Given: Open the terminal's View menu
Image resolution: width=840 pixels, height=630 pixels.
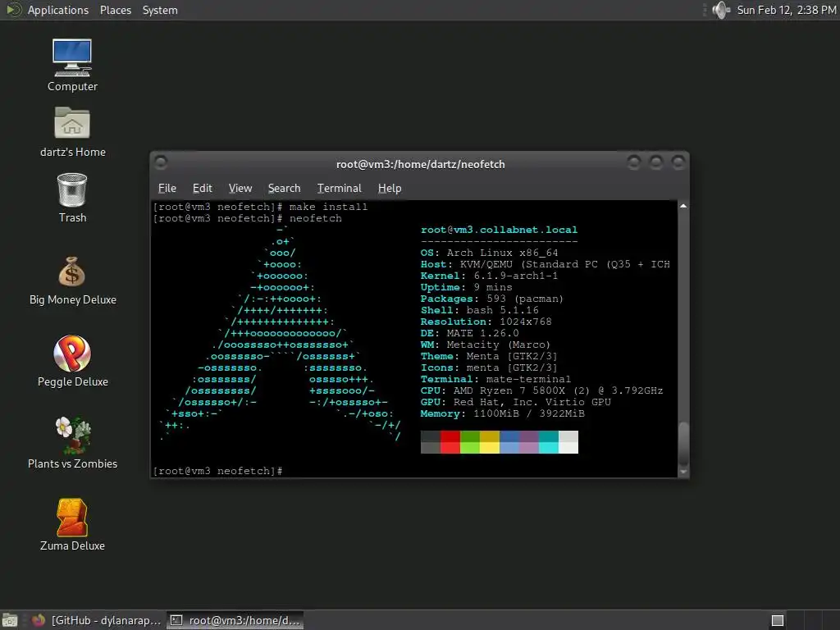Looking at the screenshot, I should (240, 188).
